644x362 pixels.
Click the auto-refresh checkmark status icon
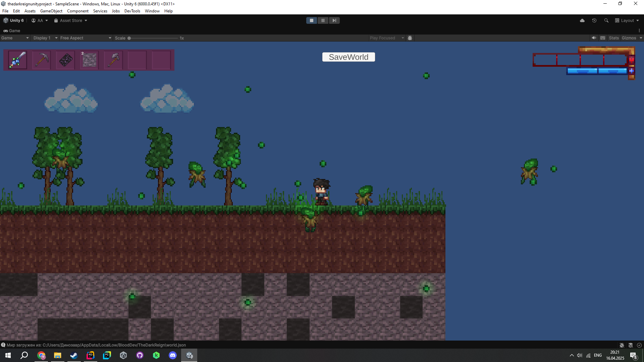pos(639,345)
